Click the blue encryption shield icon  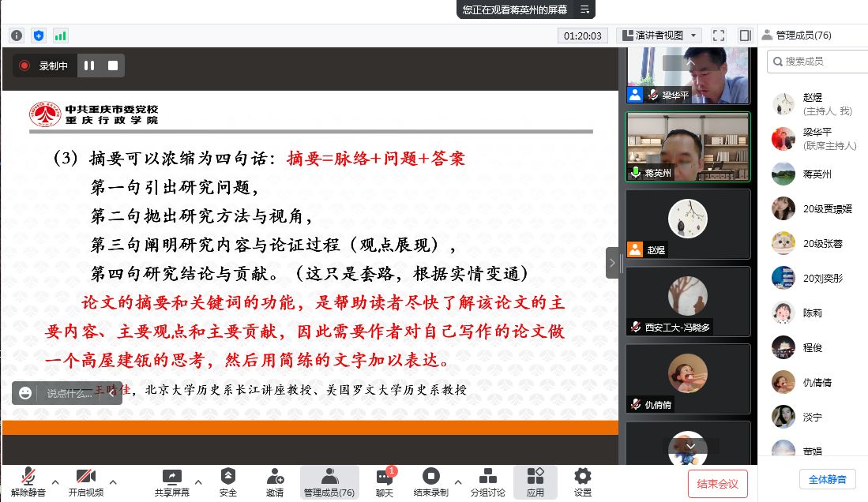point(39,36)
